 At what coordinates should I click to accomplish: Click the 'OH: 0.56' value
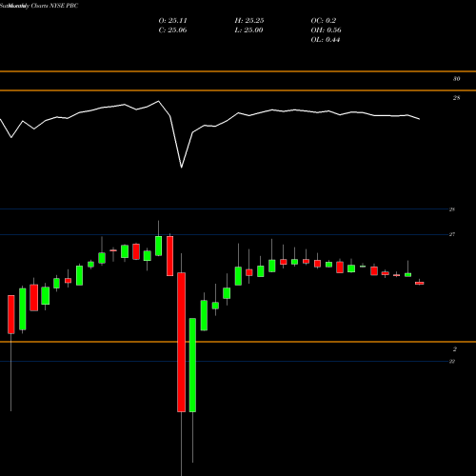click(326, 30)
